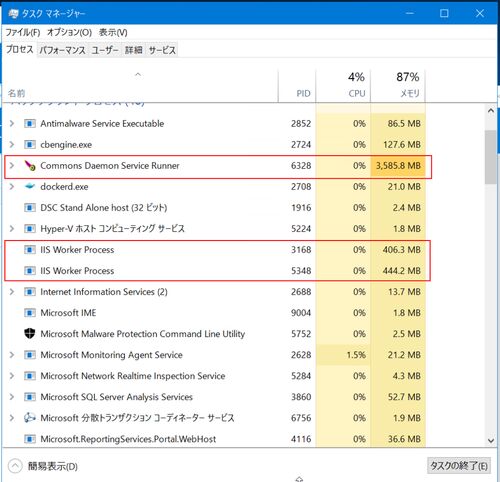Switch to the ユーザー tab
Screen dimensions: 500x482
point(105,50)
